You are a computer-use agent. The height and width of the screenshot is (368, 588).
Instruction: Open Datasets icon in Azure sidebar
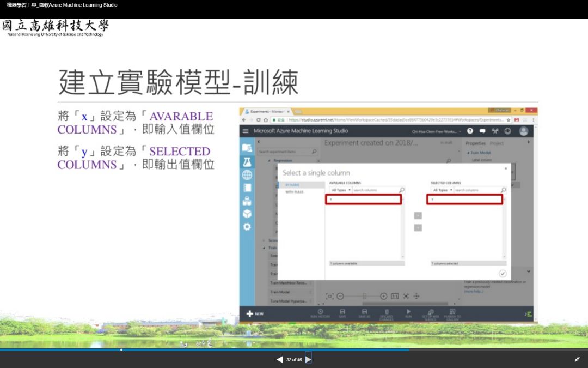247,201
